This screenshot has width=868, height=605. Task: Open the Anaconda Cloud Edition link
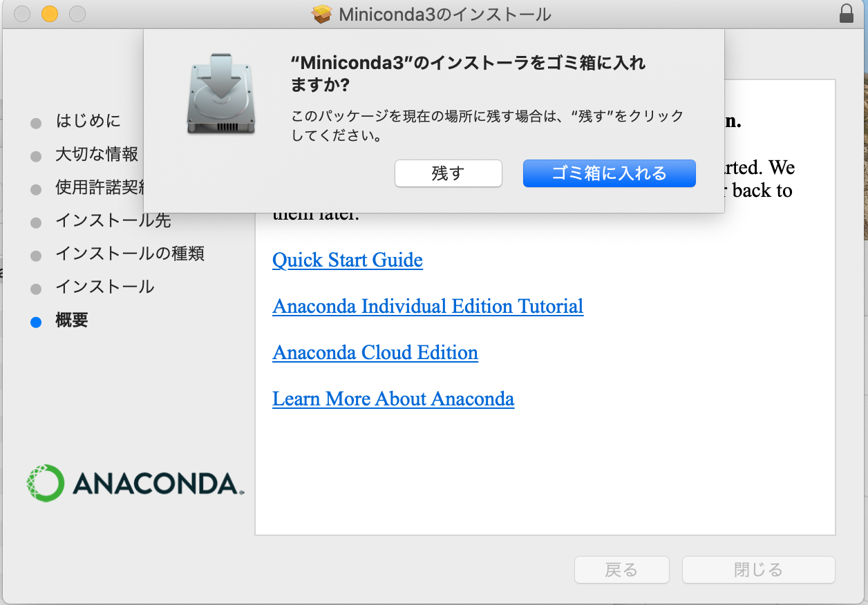(x=375, y=353)
